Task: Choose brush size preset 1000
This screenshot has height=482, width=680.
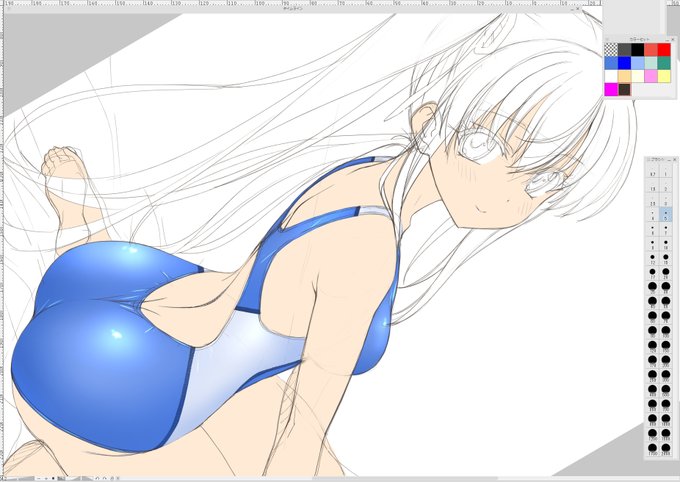Action: 666,421
